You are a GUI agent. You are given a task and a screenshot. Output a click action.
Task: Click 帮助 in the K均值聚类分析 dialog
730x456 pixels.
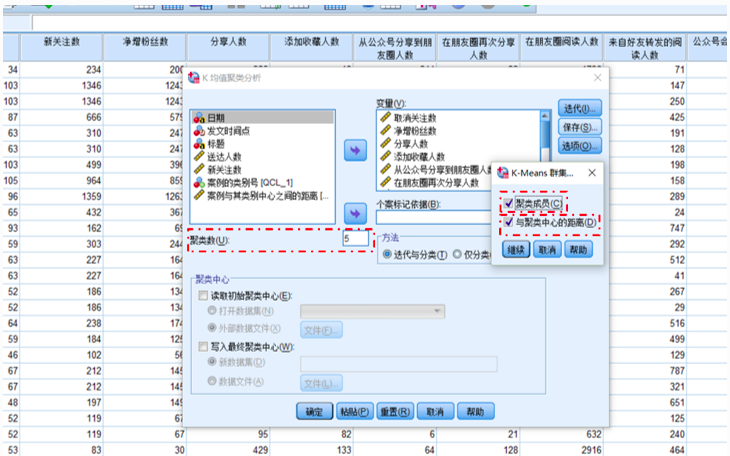[x=475, y=412]
